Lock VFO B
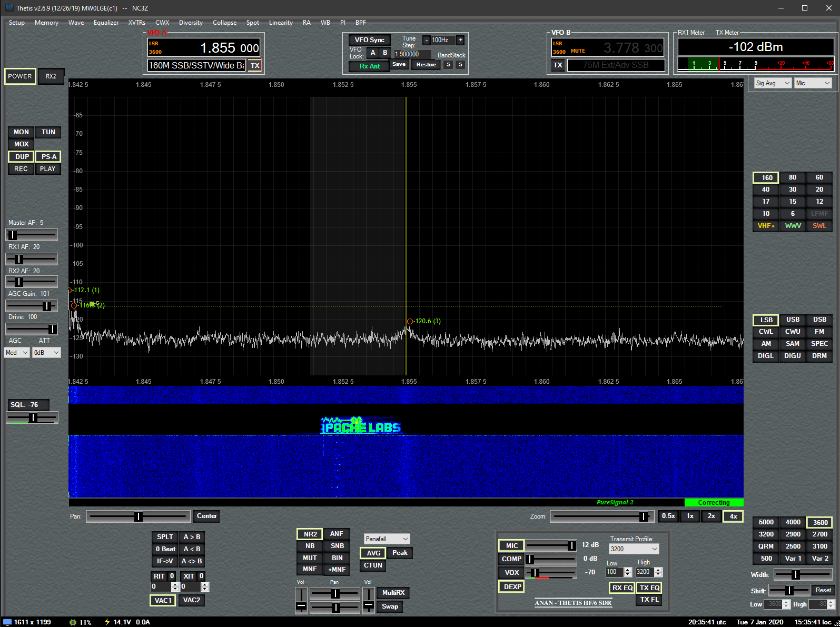 point(385,53)
